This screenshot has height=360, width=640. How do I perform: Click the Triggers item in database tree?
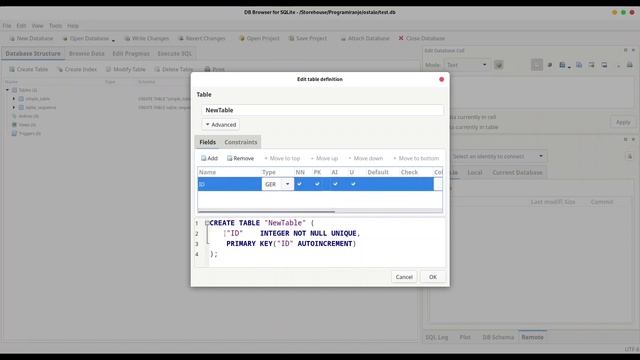click(x=26, y=133)
